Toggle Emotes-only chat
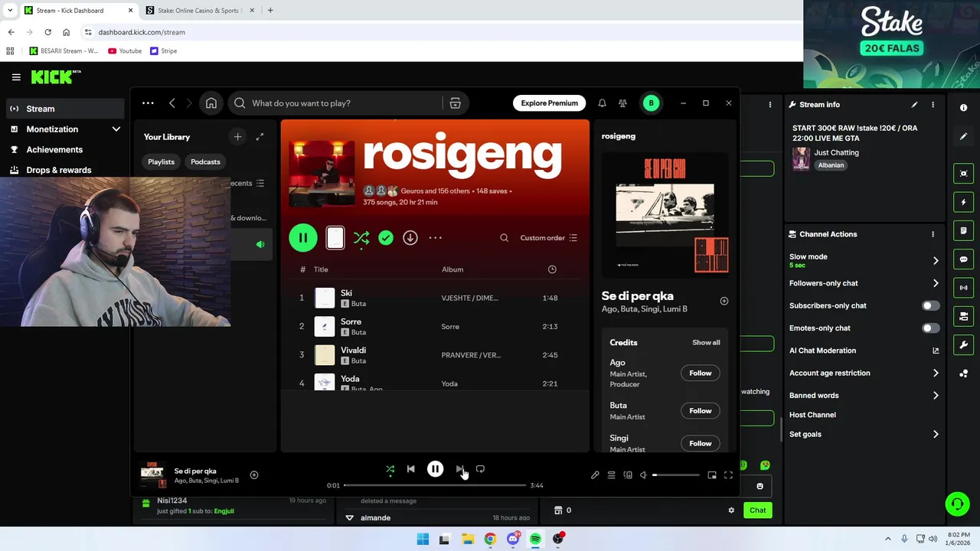 (x=930, y=328)
